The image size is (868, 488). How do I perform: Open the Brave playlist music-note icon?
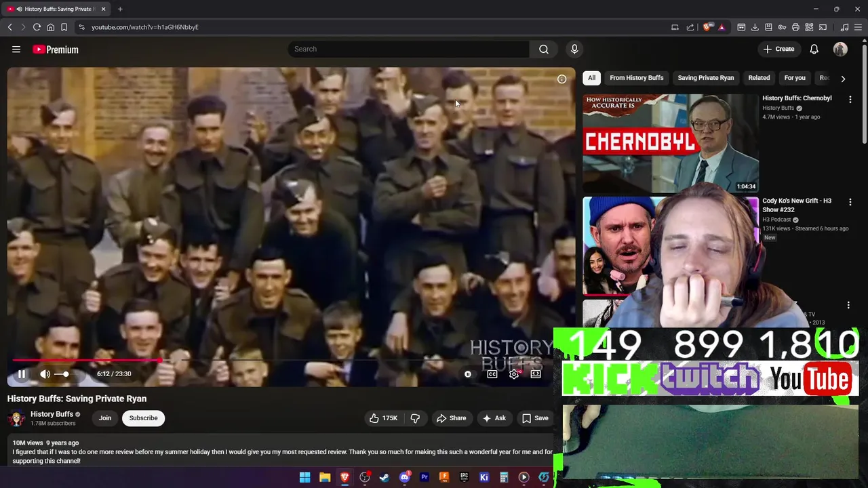click(x=844, y=27)
